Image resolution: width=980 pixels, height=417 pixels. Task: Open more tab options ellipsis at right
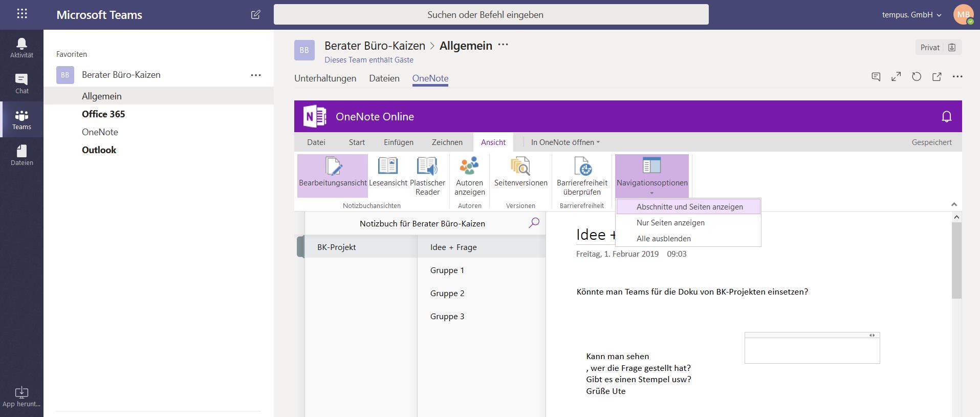point(957,77)
